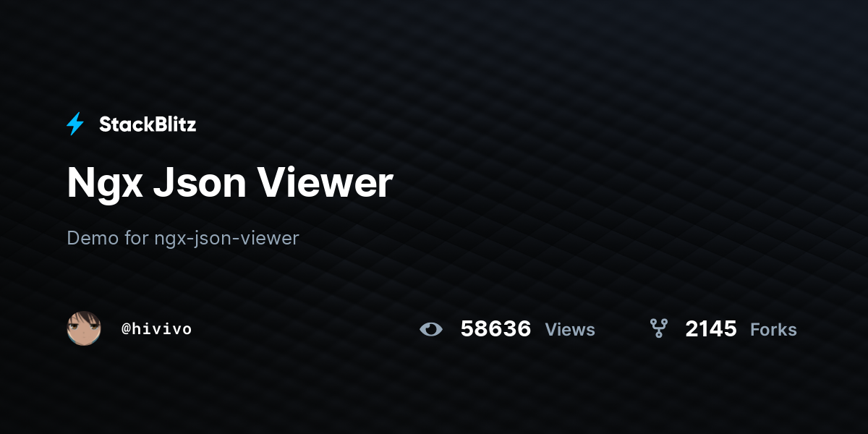
Task: Click the 'Demo for ngx-json-viewer' description
Action: pos(183,238)
